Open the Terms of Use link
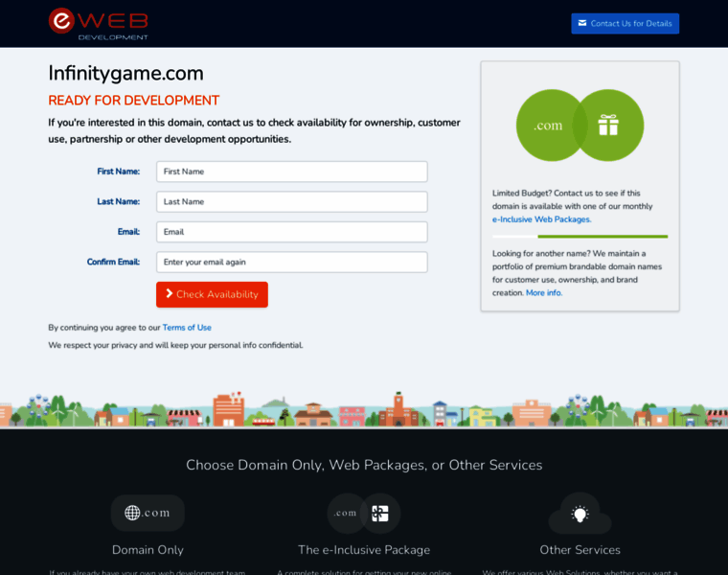The image size is (728, 575). click(187, 328)
